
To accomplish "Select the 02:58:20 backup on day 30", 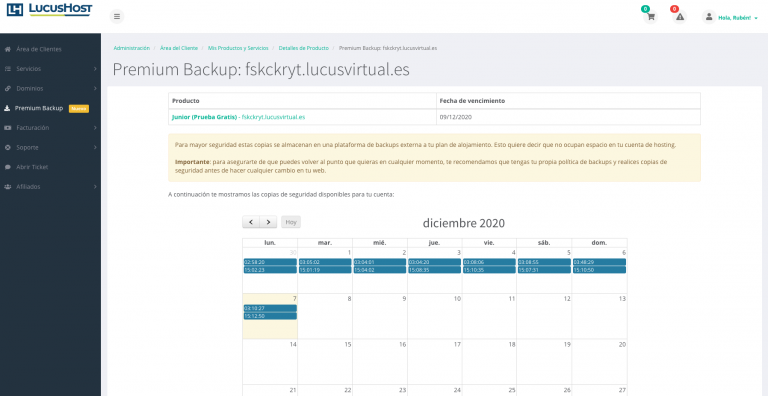I will [270, 262].
